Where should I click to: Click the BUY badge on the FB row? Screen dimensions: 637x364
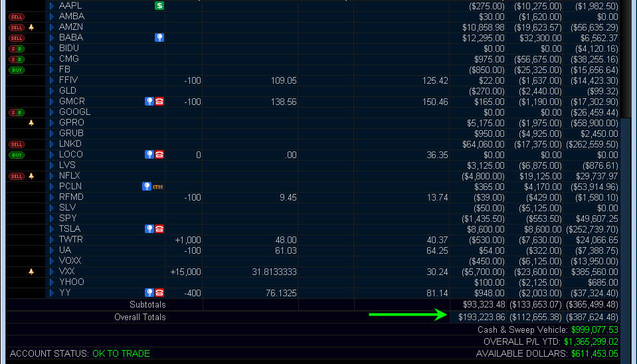[17, 70]
